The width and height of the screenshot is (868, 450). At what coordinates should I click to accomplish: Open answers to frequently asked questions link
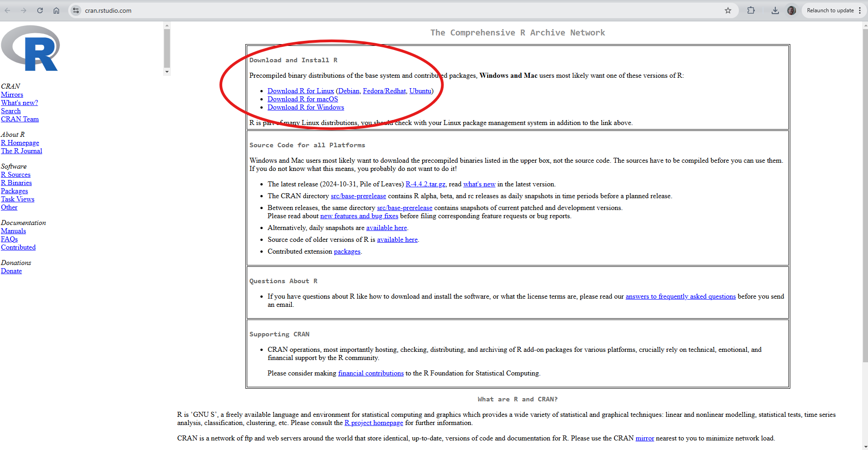coord(681,296)
